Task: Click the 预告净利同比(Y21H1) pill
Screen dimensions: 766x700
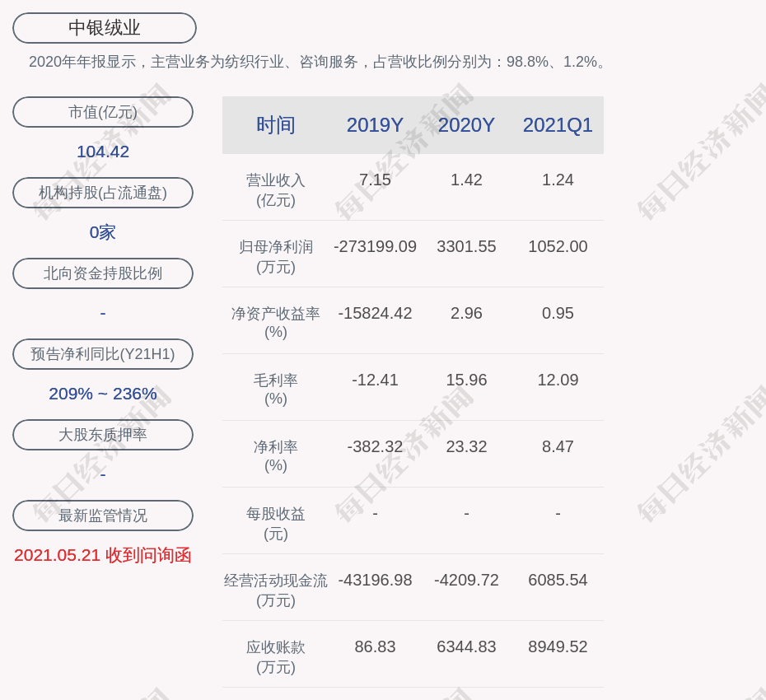Action: coord(103,353)
